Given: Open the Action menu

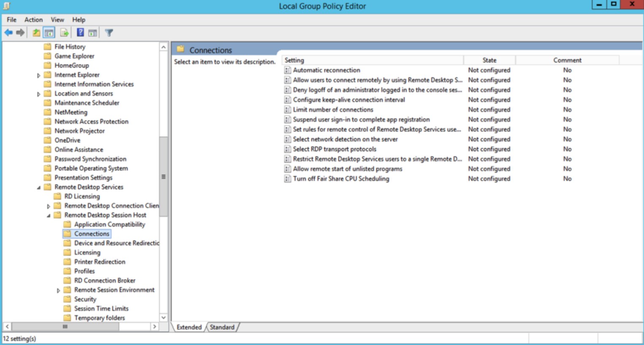Looking at the screenshot, I should 33,19.
